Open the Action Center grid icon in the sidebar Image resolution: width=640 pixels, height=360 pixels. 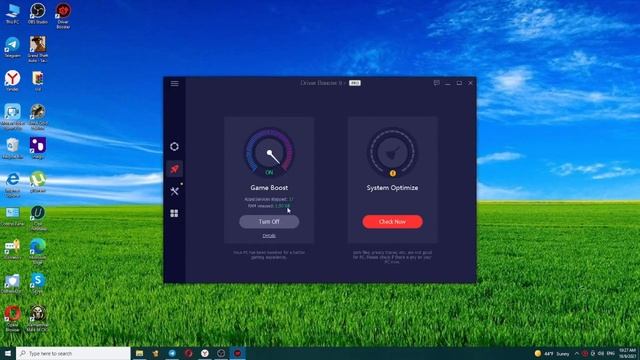tap(174, 213)
